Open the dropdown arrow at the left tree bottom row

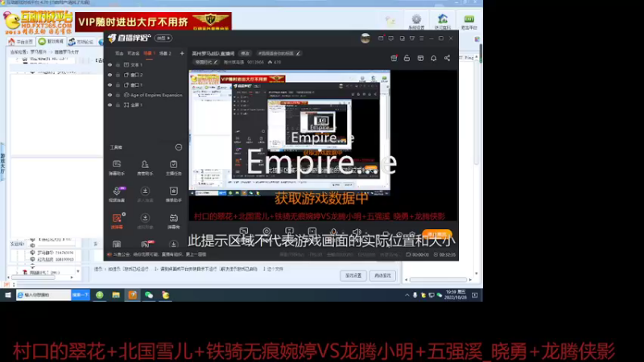[78, 272]
